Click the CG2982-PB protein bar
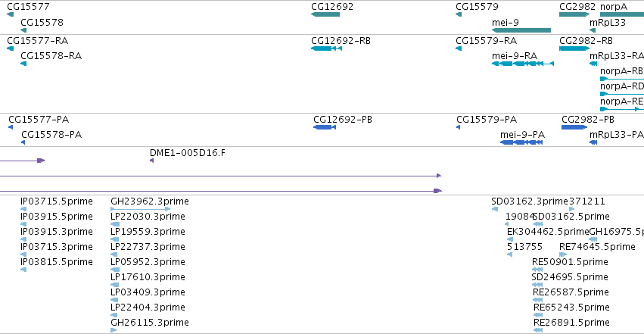 (x=574, y=127)
